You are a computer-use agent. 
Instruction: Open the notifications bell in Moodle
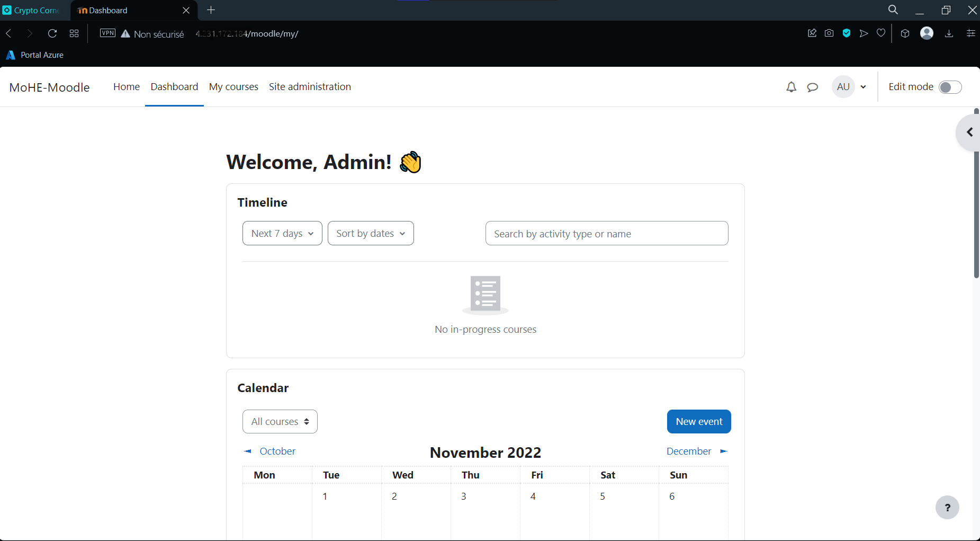[791, 87]
